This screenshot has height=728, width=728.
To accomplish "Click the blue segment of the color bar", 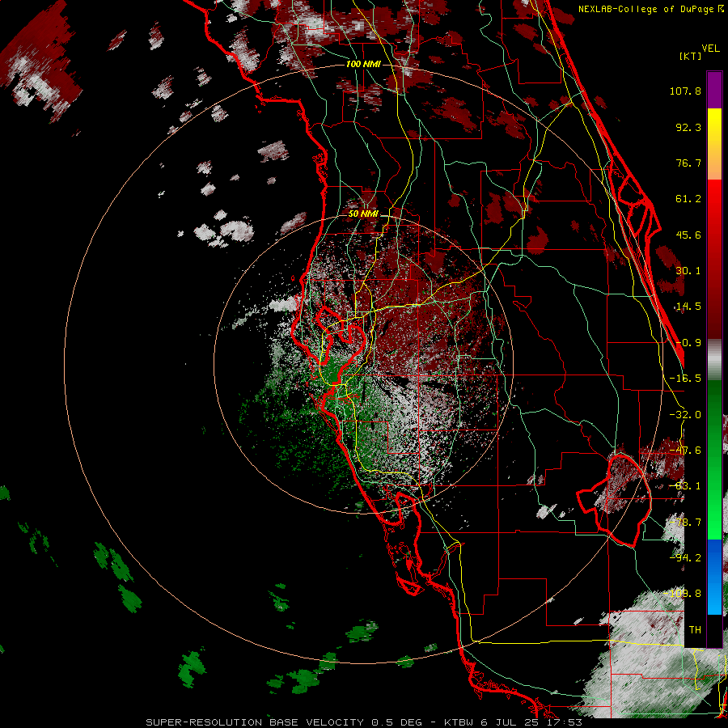I will pyautogui.click(x=714, y=577).
